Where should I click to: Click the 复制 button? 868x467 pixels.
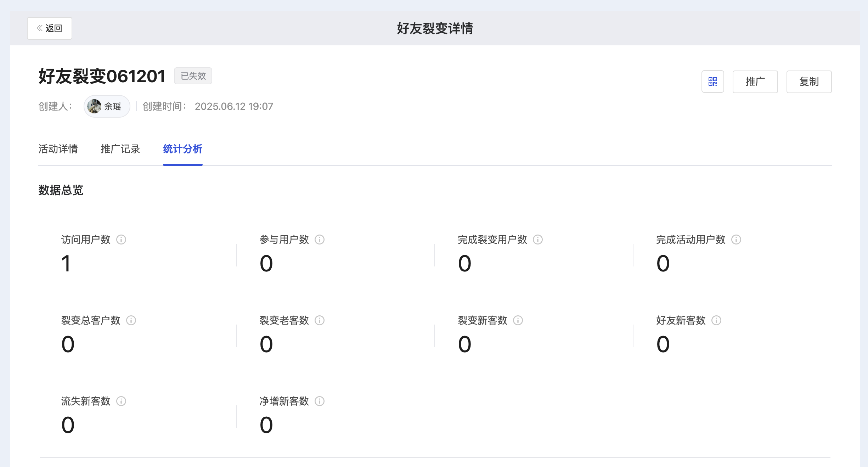809,81
